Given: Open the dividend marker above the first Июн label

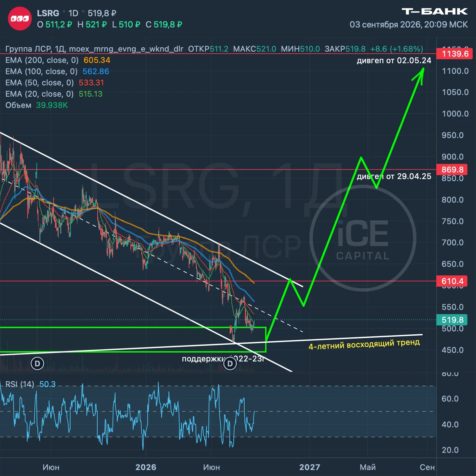Looking at the screenshot, I should tap(37, 364).
